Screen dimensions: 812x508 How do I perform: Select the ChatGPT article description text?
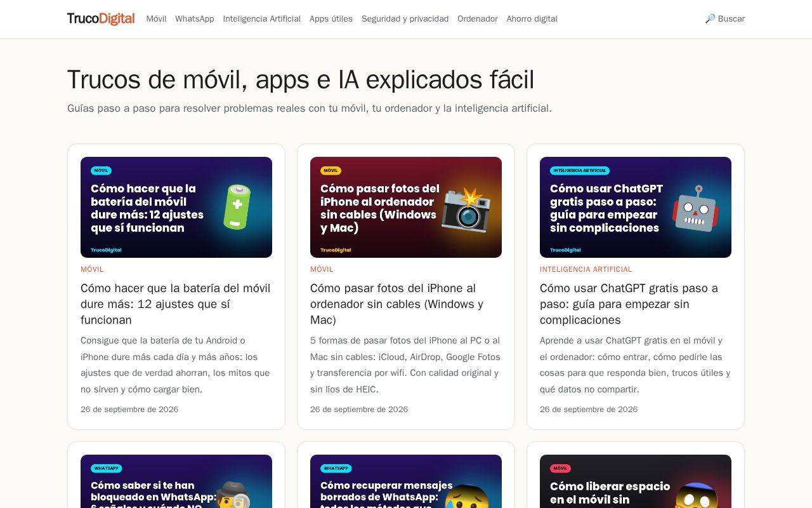(x=635, y=365)
